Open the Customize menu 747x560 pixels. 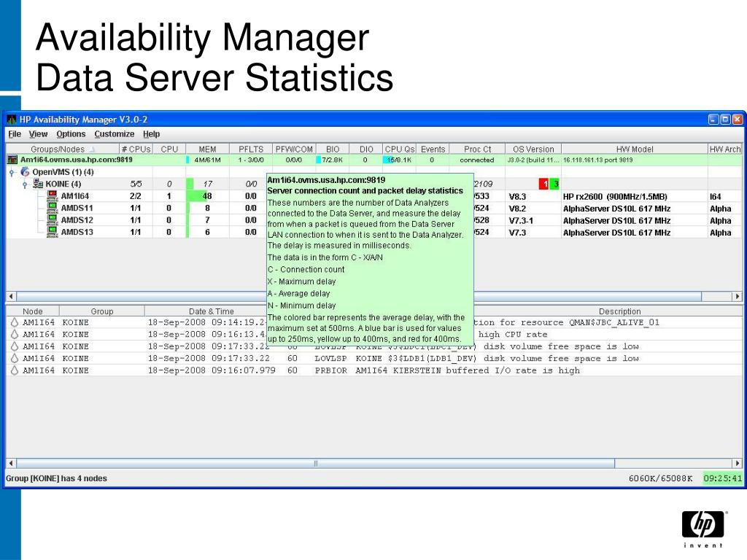point(115,134)
